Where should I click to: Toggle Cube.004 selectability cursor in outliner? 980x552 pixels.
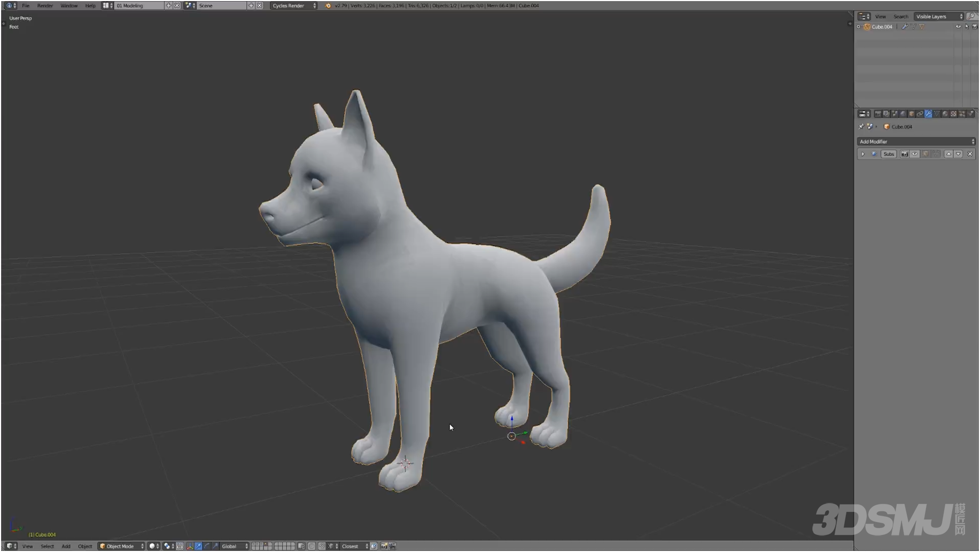pos(966,27)
